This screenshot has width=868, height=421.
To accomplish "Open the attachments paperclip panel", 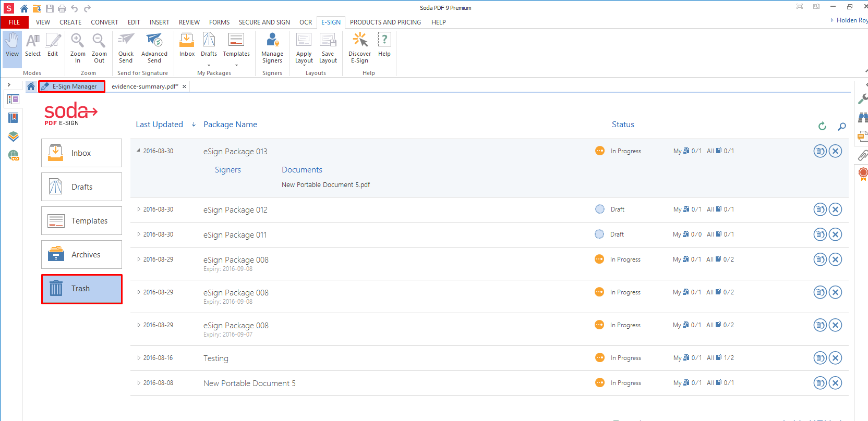I will [863, 155].
